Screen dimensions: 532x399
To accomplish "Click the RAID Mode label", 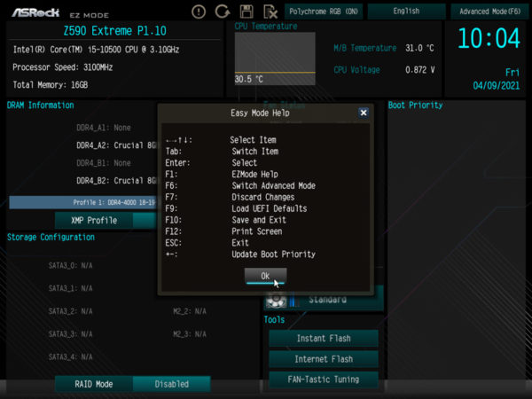I will pyautogui.click(x=94, y=384).
